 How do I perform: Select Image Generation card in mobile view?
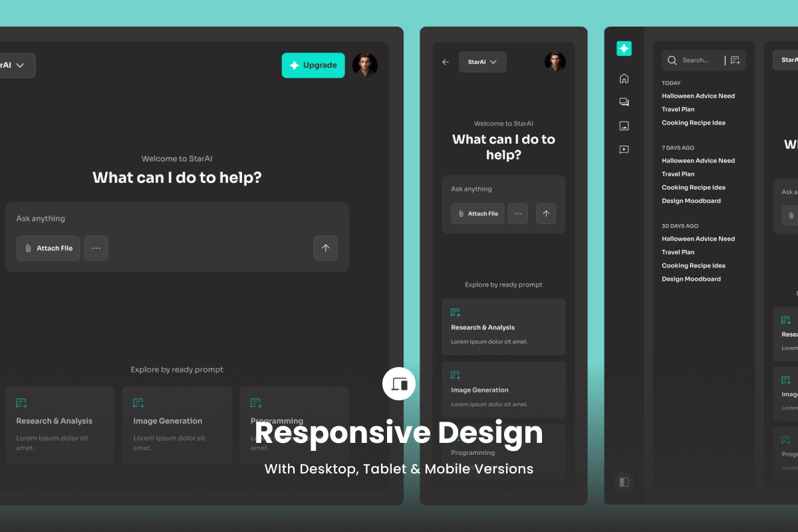click(503, 389)
